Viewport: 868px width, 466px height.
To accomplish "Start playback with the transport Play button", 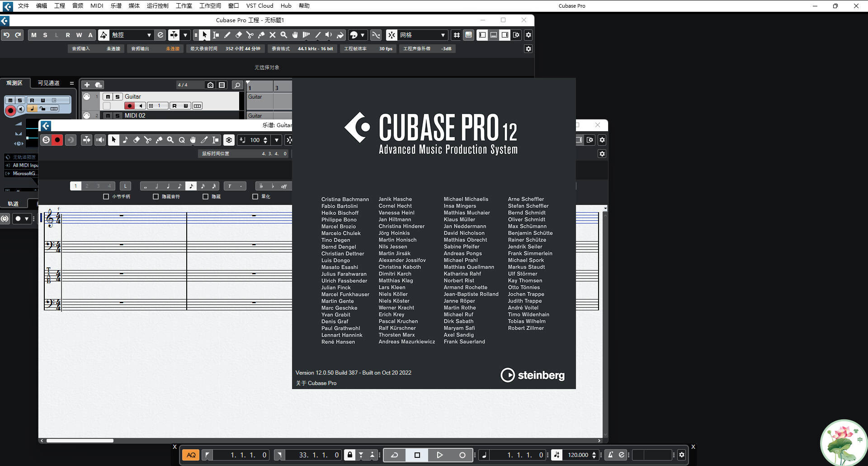I will click(x=439, y=455).
